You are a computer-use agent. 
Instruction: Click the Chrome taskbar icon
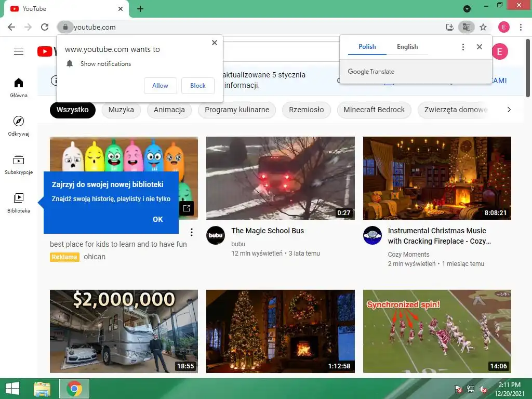[74, 389]
